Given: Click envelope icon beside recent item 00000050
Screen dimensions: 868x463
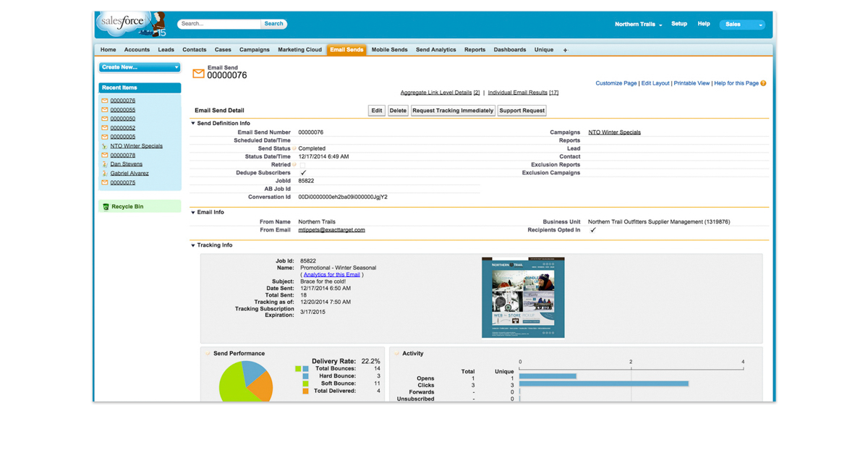Looking at the screenshot, I should (105, 119).
